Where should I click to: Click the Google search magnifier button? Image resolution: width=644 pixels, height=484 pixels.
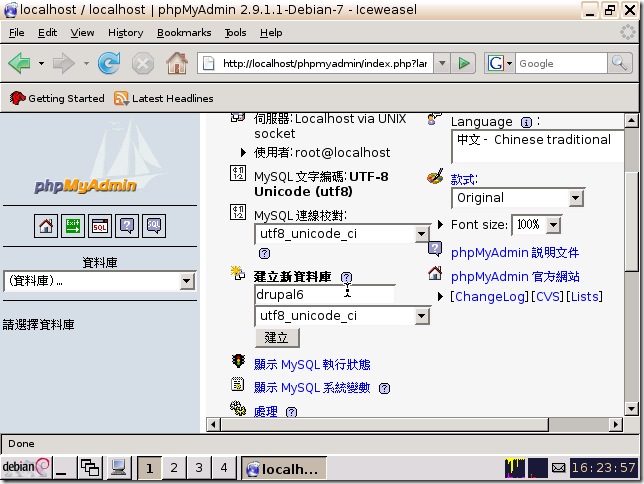619,63
